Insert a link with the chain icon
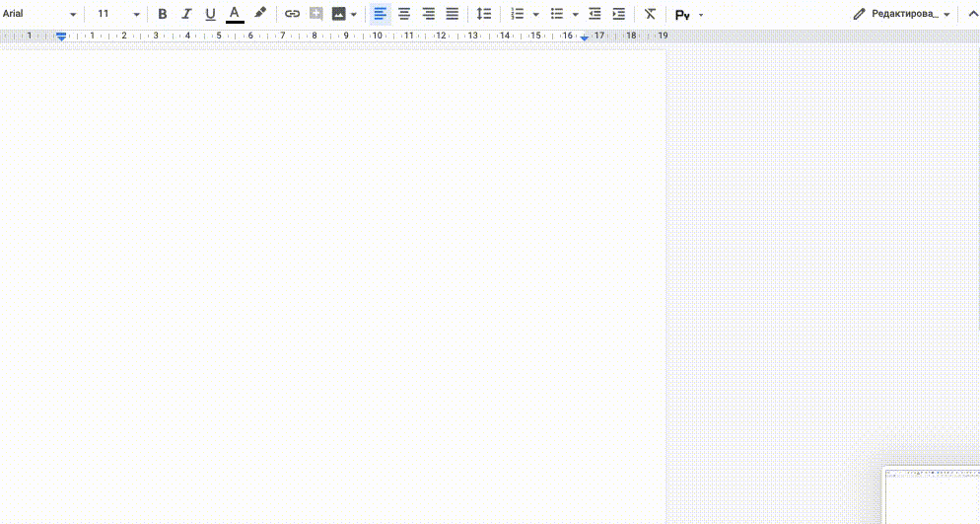This screenshot has width=980, height=524. click(x=292, y=14)
